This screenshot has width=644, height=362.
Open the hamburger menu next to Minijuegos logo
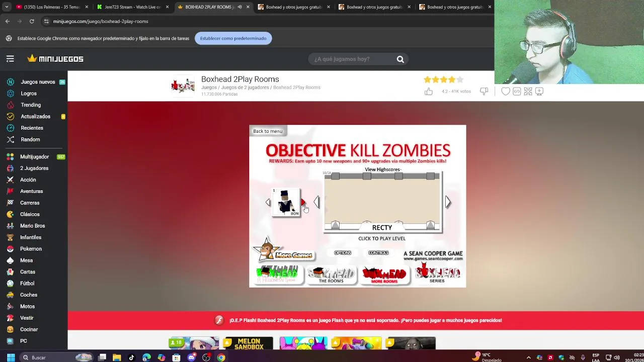pos(10,59)
